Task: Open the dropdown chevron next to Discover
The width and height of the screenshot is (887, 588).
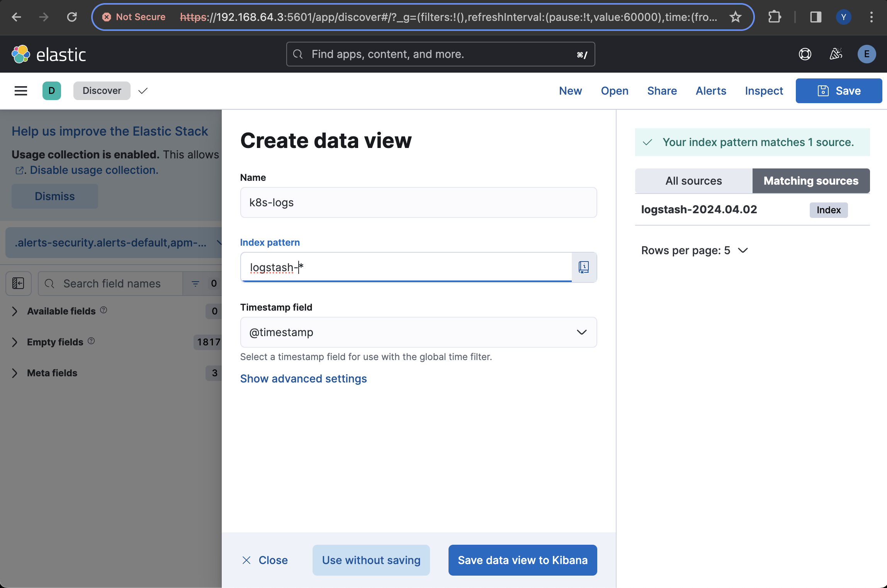Action: 143,91
